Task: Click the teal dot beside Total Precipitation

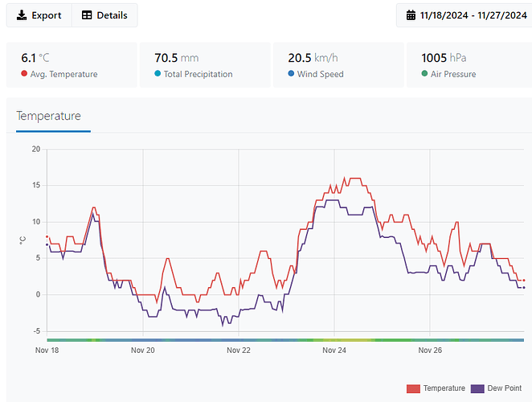Action: click(158, 74)
